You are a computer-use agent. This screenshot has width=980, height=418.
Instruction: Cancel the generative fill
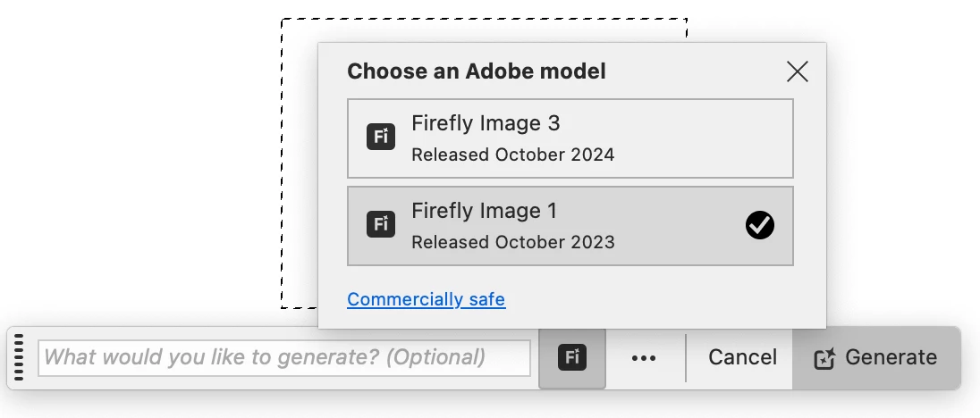[x=742, y=358]
